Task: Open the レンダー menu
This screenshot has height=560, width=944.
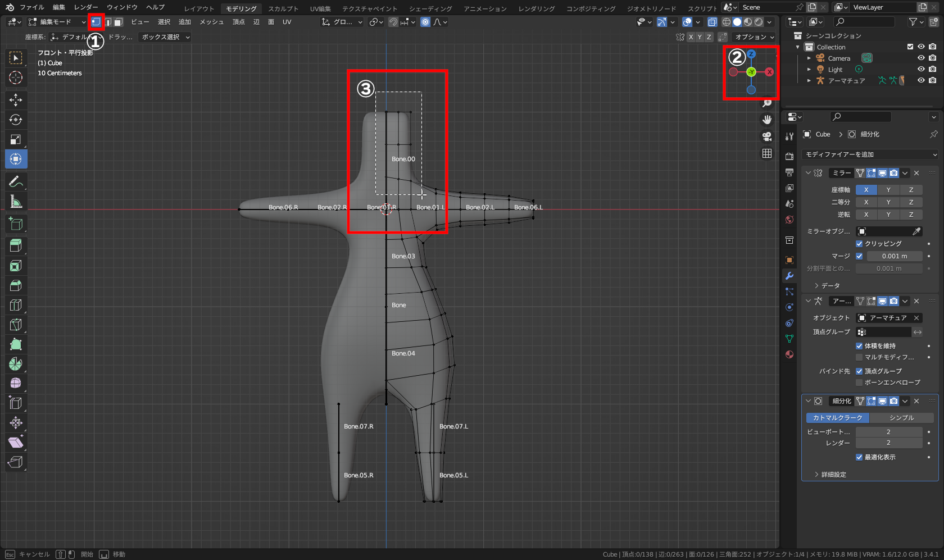Action: click(85, 7)
